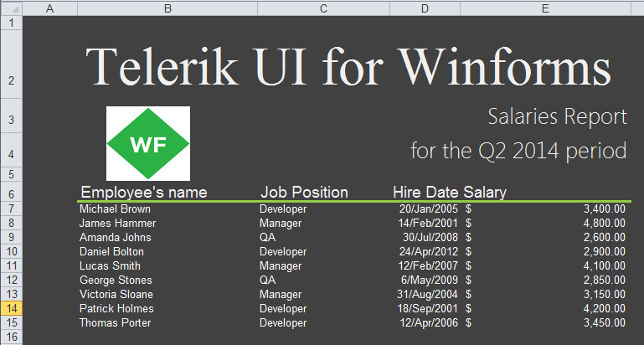
Task: Select column C header
Action: click(x=323, y=8)
